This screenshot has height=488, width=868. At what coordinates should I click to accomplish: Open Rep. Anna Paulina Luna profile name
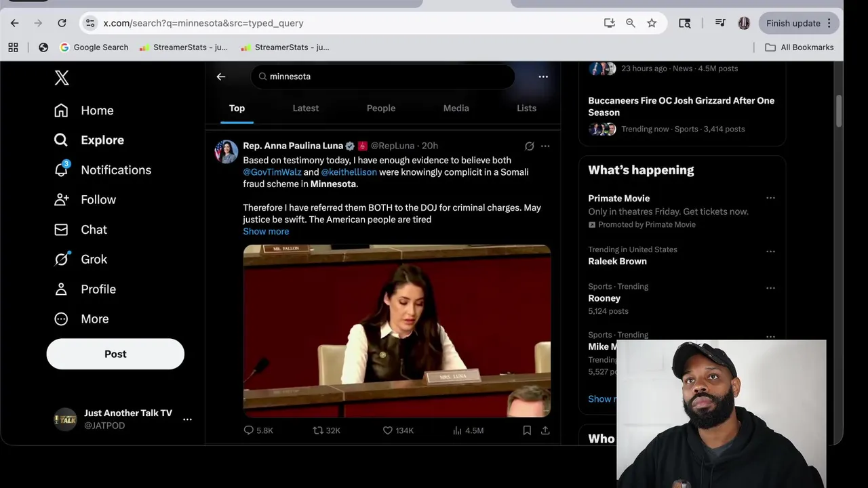point(293,146)
